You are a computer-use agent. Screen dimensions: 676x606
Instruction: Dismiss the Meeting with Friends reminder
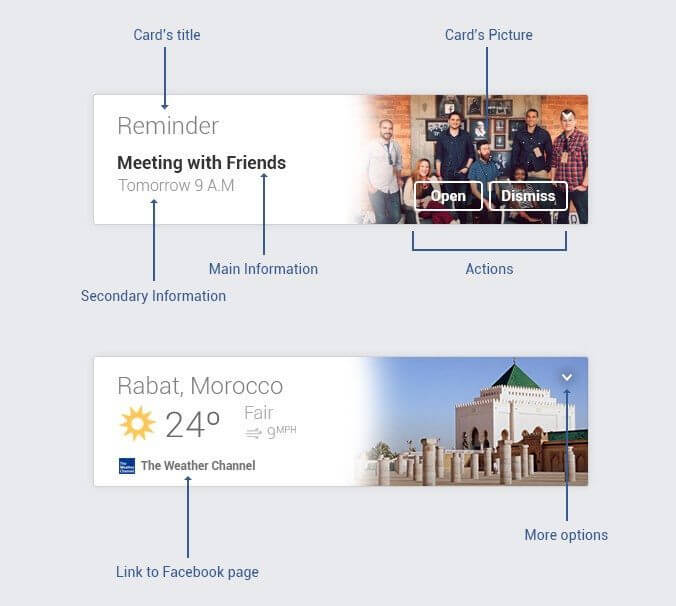point(528,196)
